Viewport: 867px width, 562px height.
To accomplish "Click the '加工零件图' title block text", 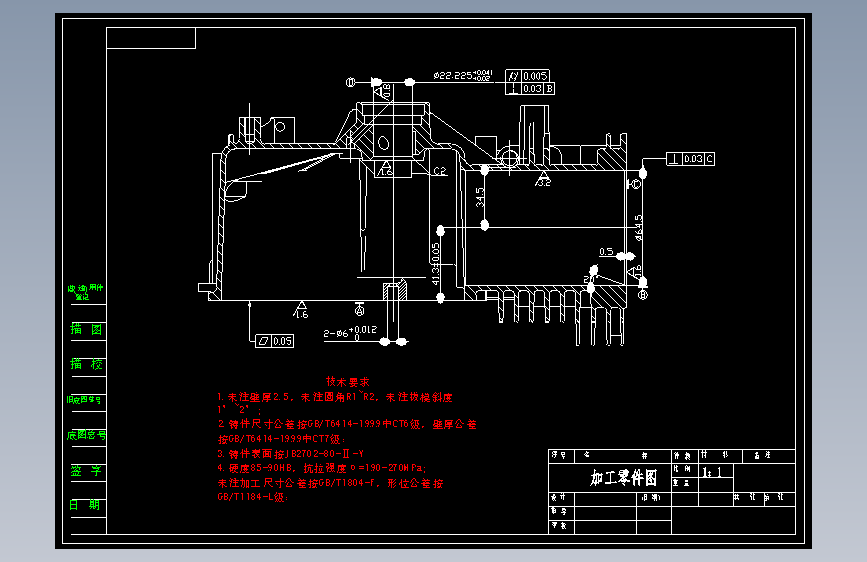I will click(623, 477).
